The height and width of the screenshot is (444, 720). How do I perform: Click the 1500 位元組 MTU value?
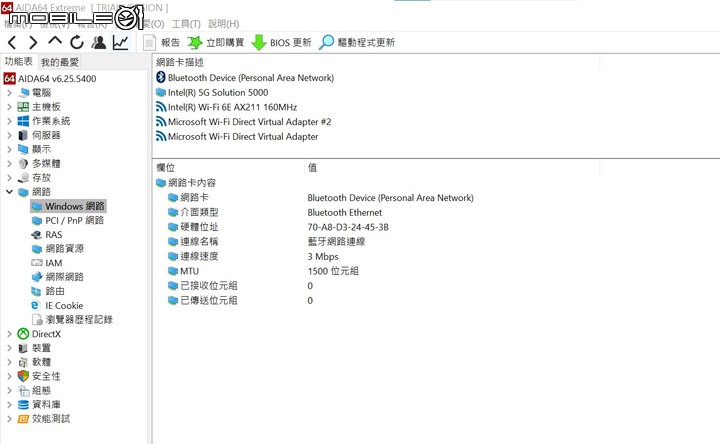(x=333, y=271)
